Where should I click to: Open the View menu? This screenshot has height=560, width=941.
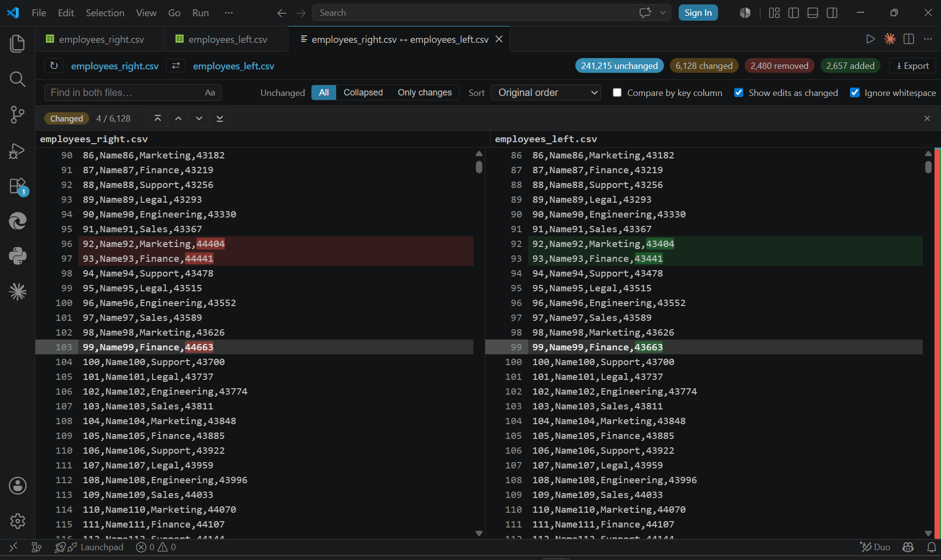(x=146, y=13)
